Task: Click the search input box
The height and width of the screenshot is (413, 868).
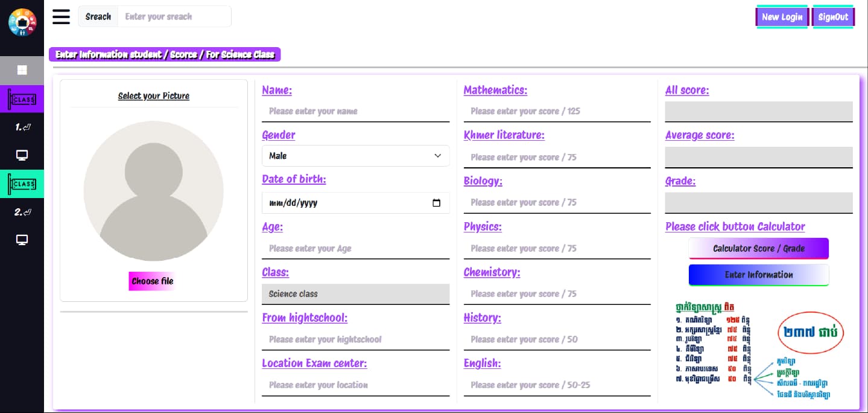Action: tap(174, 16)
